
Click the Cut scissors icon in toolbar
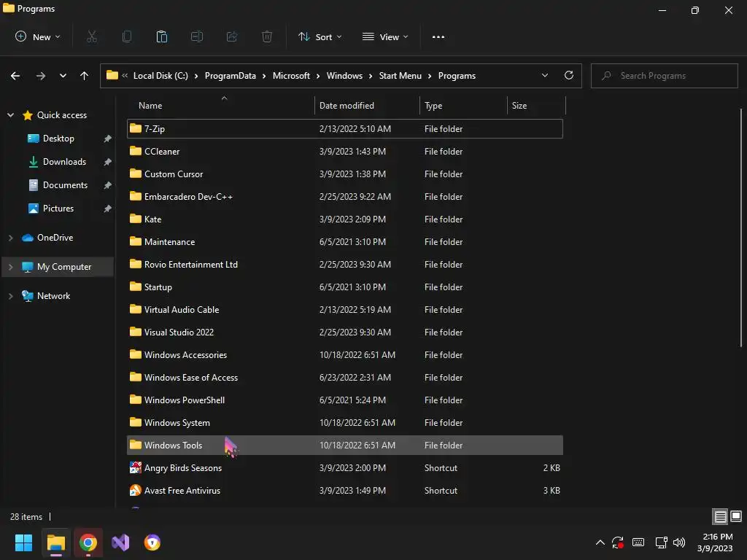click(92, 36)
